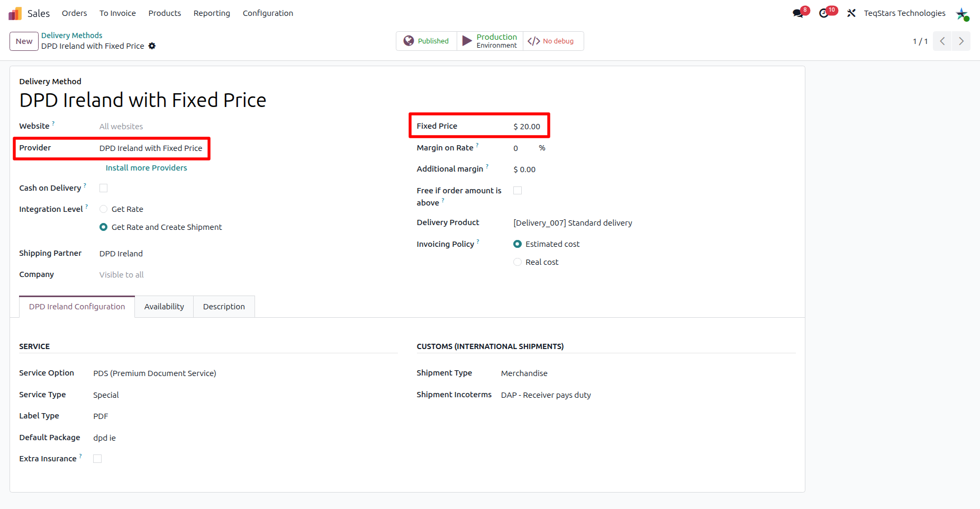980x509 pixels.
Task: Open Margin on Rate help tooltip
Action: [x=477, y=145]
